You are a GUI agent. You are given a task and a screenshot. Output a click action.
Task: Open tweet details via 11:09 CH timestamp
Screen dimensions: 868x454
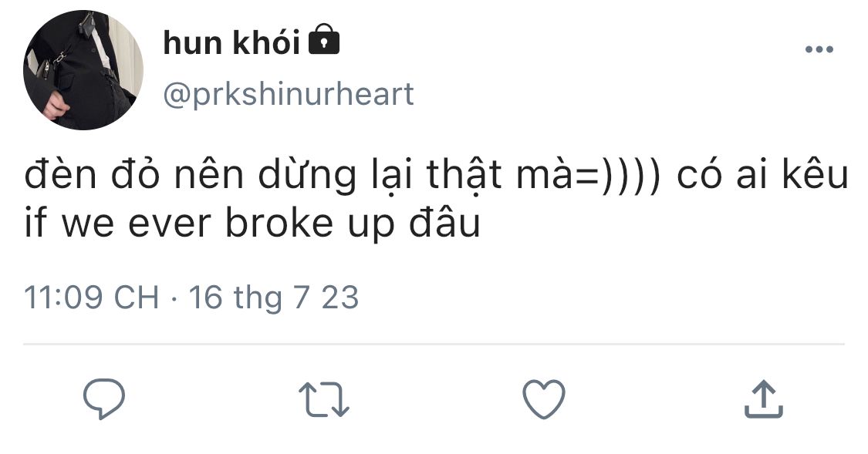[91, 297]
